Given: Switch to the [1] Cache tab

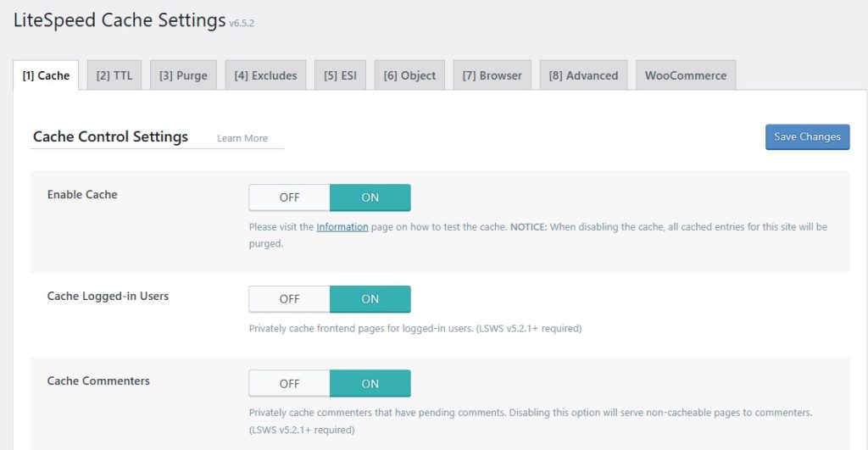Looking at the screenshot, I should [x=46, y=75].
